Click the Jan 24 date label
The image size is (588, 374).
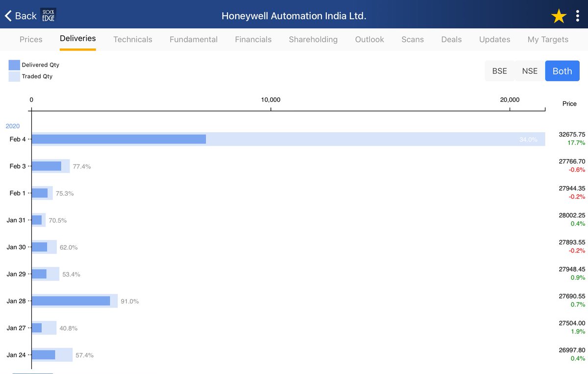pos(16,354)
